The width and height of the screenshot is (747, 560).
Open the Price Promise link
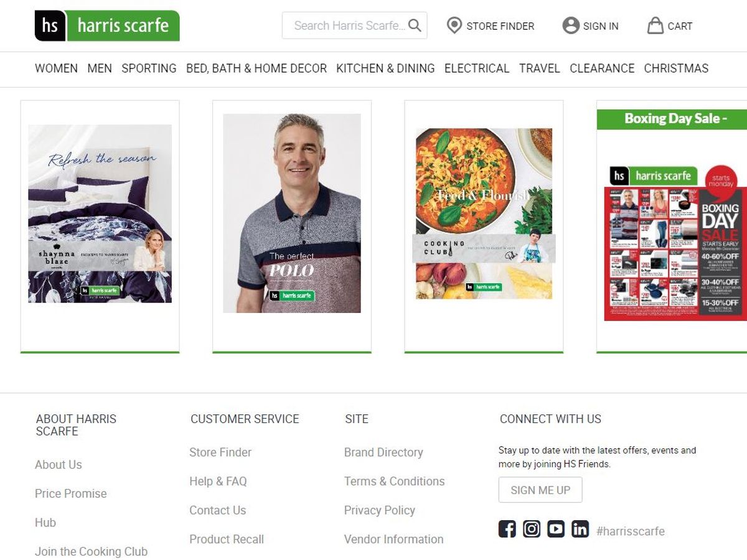pyautogui.click(x=71, y=493)
